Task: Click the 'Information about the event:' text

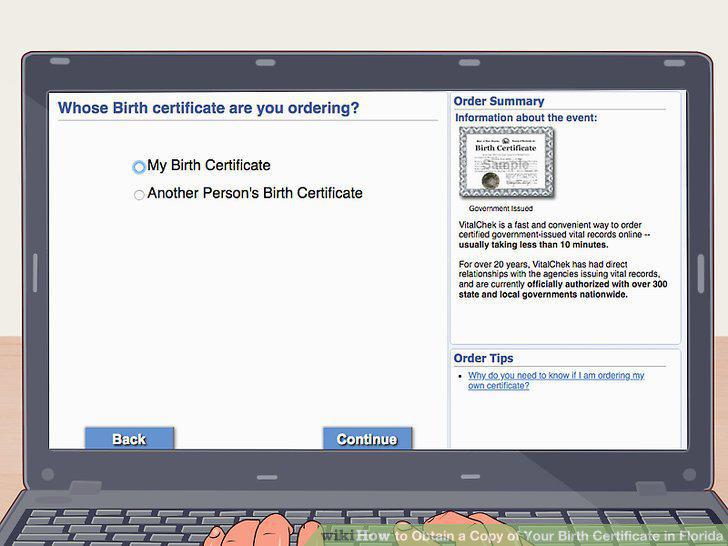Action: [526, 118]
